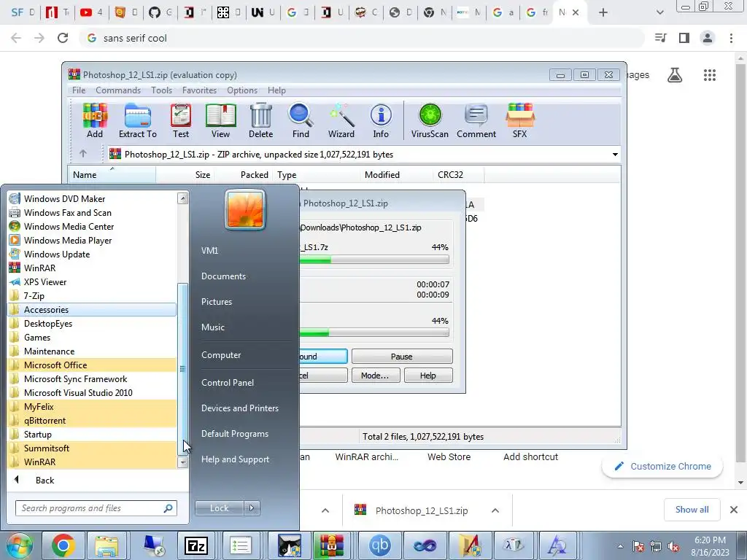Open Control Panel from the Start menu

coord(228,382)
